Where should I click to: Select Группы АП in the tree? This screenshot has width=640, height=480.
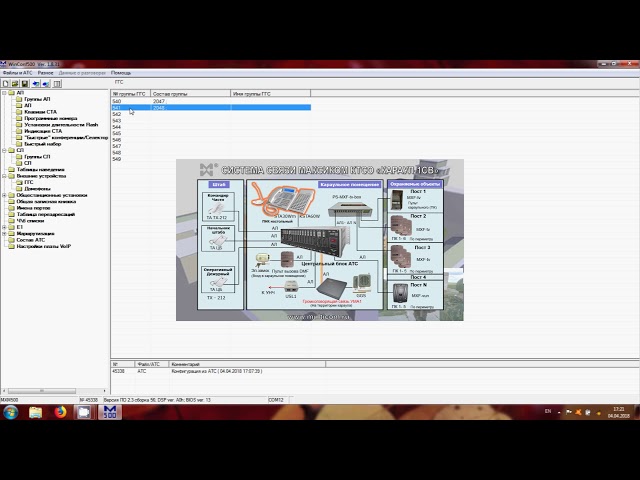[x=37, y=99]
